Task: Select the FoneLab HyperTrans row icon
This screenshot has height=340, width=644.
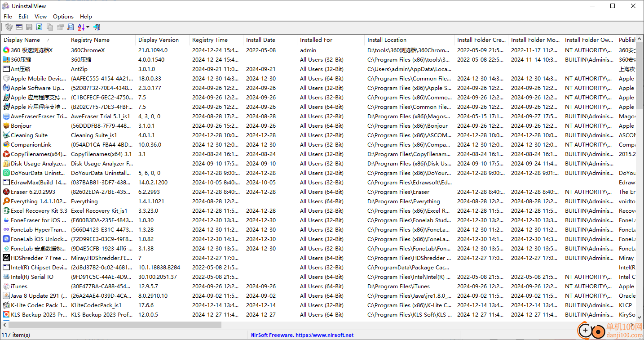Action: tap(6, 230)
